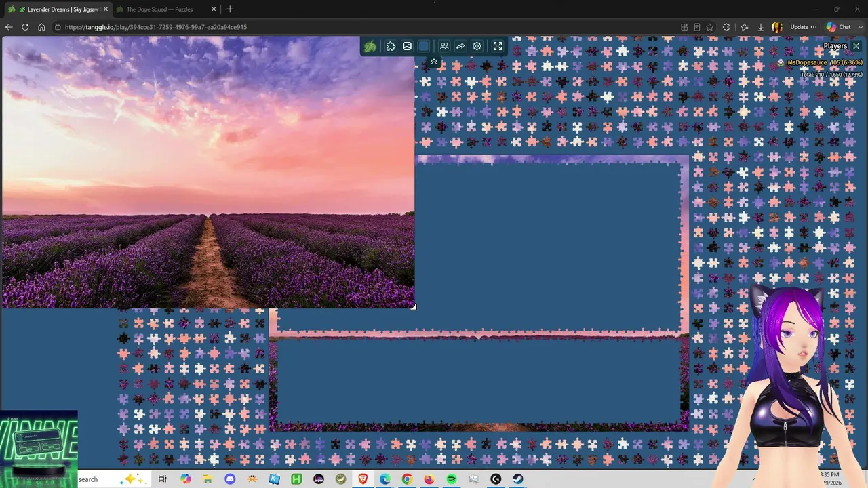This screenshot has width=868, height=488.
Task: Open the Copilot app from the taskbar
Action: click(x=186, y=479)
